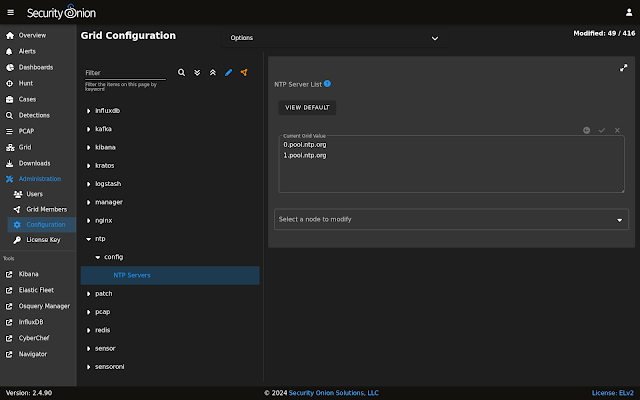
Task: Click the Kibana external link icon
Action: coord(9,274)
